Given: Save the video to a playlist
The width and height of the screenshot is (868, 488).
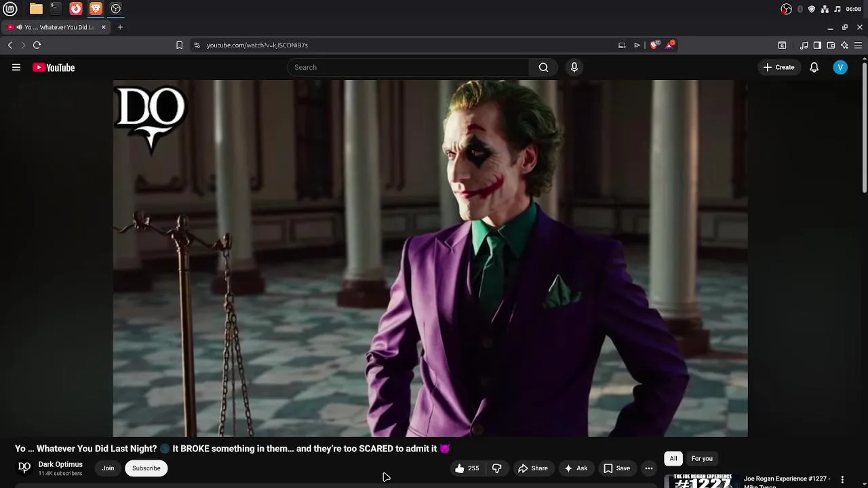Looking at the screenshot, I should coord(617,468).
